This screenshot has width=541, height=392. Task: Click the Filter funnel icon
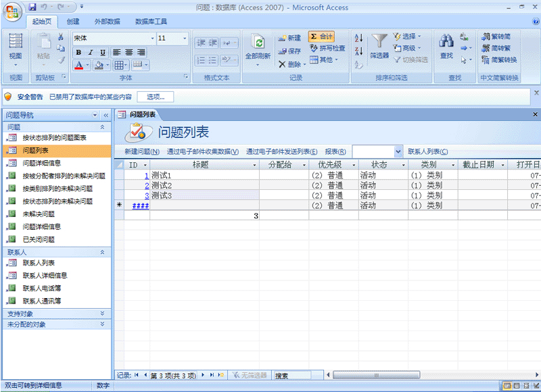click(x=379, y=42)
